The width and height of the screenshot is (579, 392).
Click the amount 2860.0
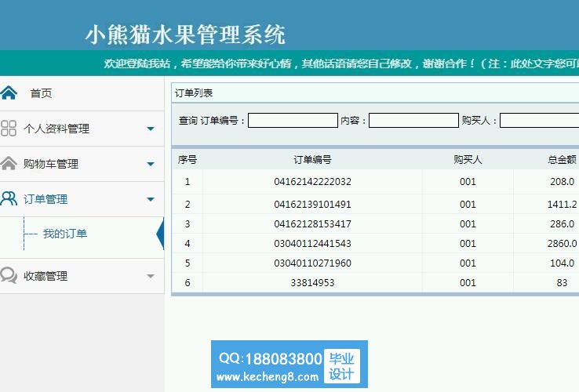pyautogui.click(x=562, y=243)
